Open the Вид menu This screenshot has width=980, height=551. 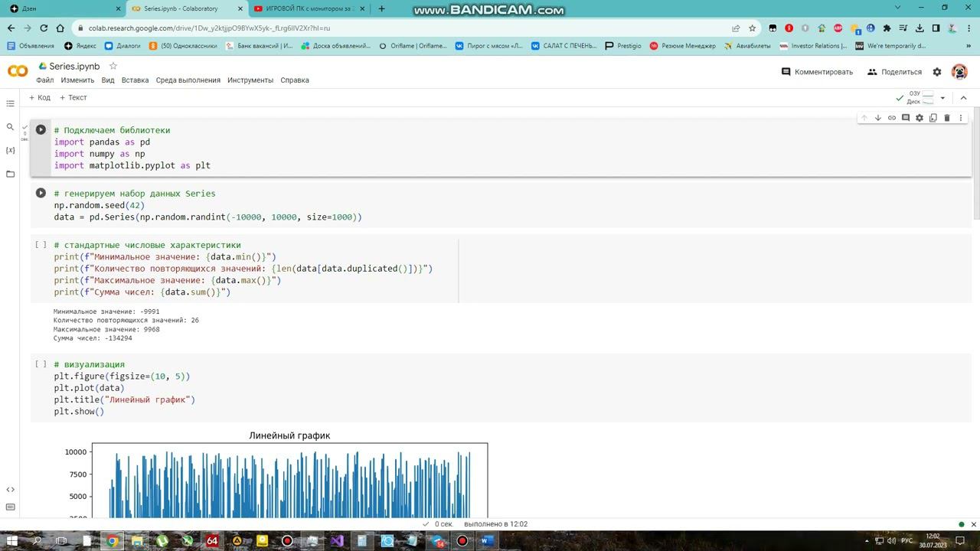tap(108, 80)
